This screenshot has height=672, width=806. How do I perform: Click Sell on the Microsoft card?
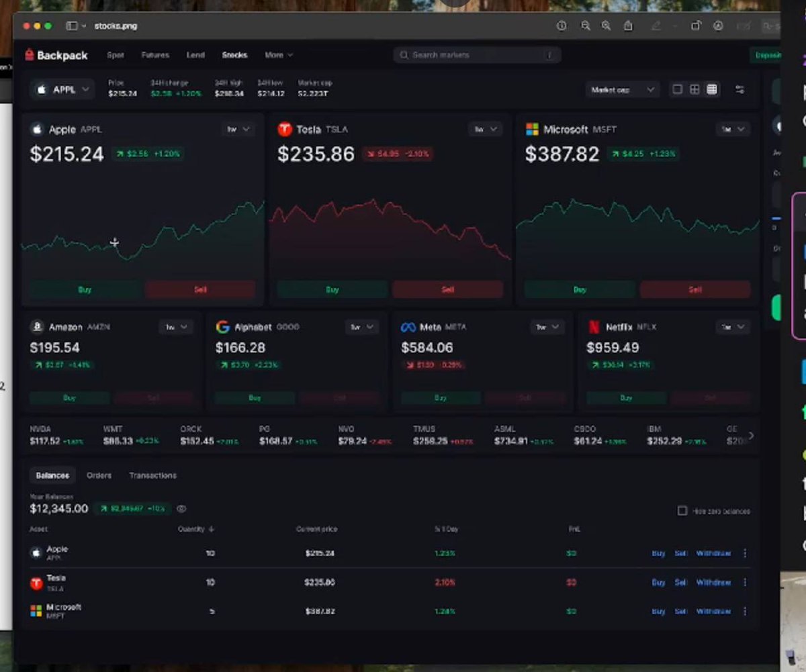click(695, 289)
